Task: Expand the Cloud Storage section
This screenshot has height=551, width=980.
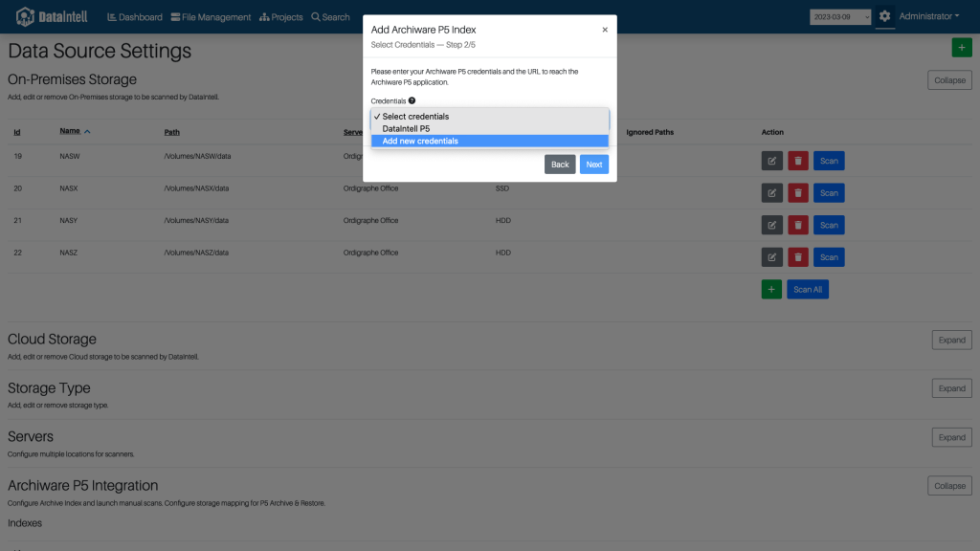Action: point(951,340)
